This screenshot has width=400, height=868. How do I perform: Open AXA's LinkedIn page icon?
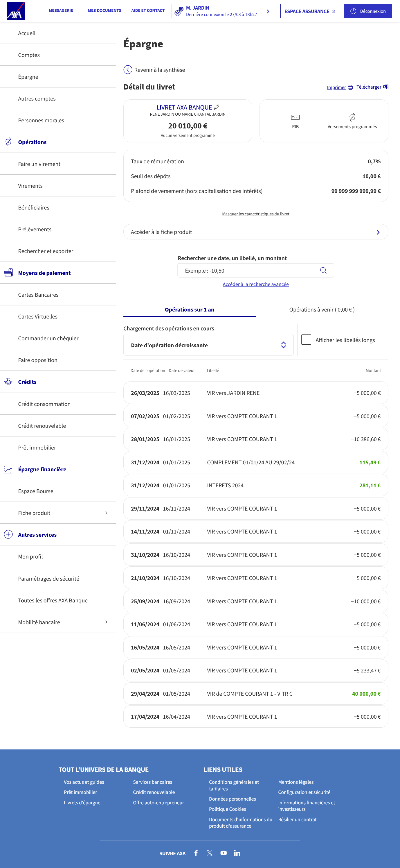(x=237, y=853)
